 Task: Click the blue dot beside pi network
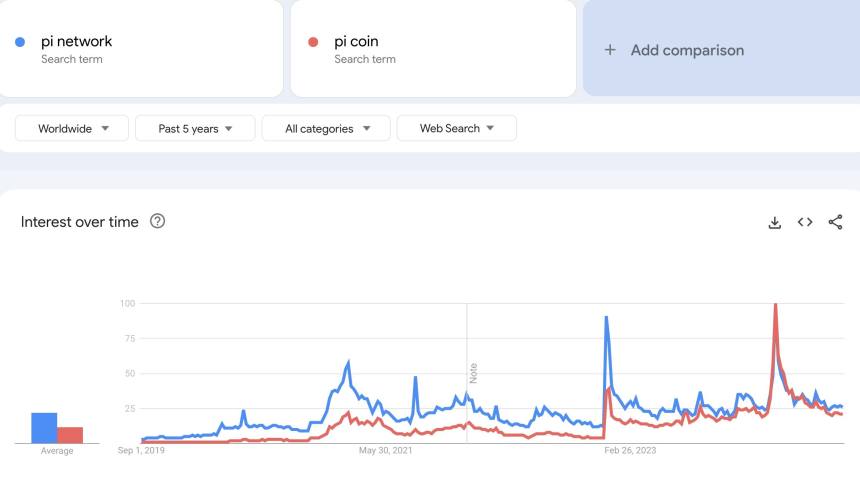[20, 42]
